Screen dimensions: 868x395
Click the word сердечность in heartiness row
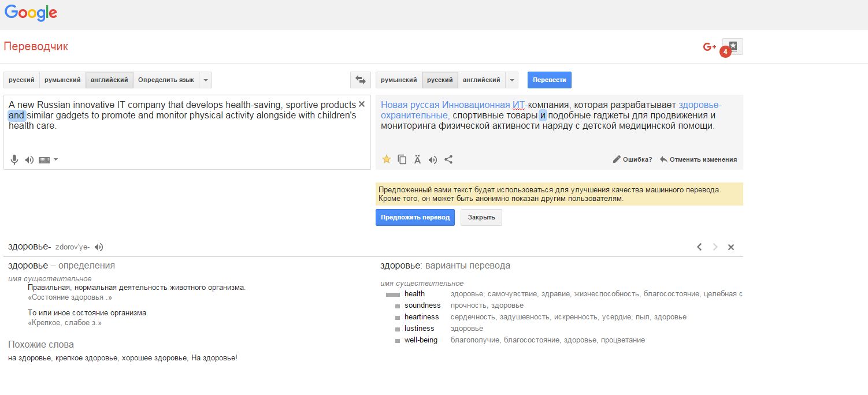click(473, 317)
